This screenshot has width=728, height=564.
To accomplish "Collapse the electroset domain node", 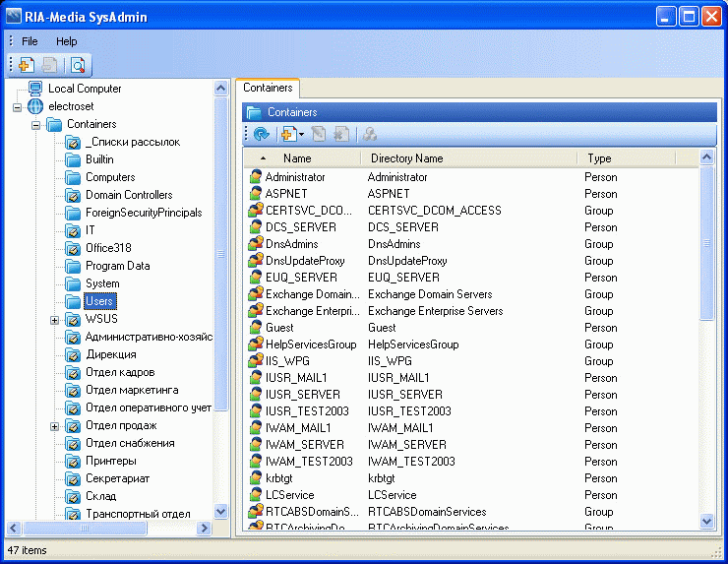I will coord(18,106).
